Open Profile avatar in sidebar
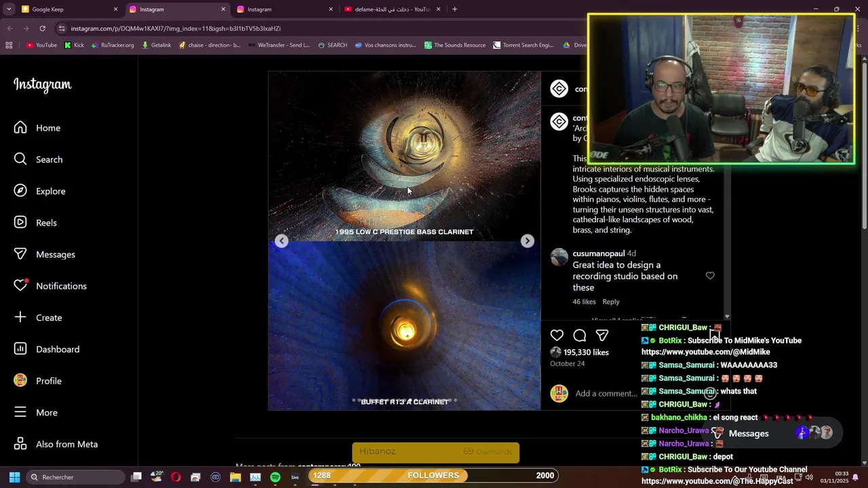Screen dimensions: 868x488 [20, 380]
